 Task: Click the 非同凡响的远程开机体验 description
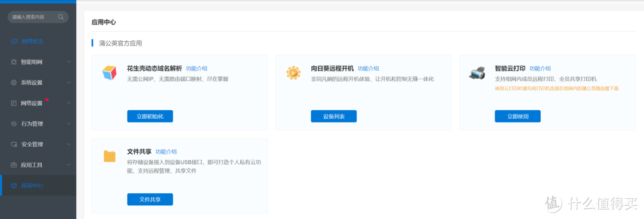(x=372, y=79)
